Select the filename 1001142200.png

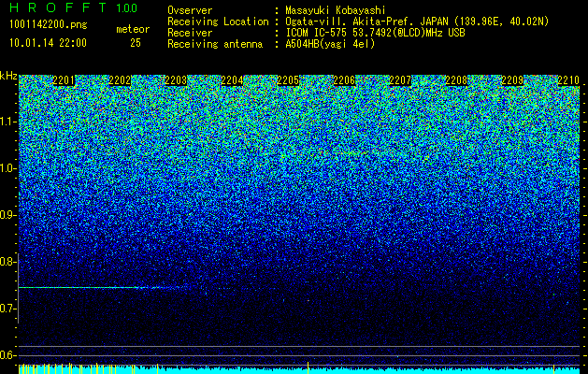point(49,25)
